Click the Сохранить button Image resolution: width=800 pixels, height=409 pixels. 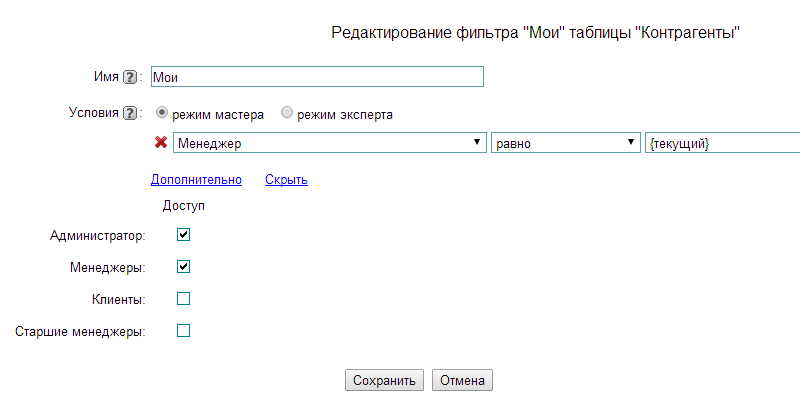384,380
